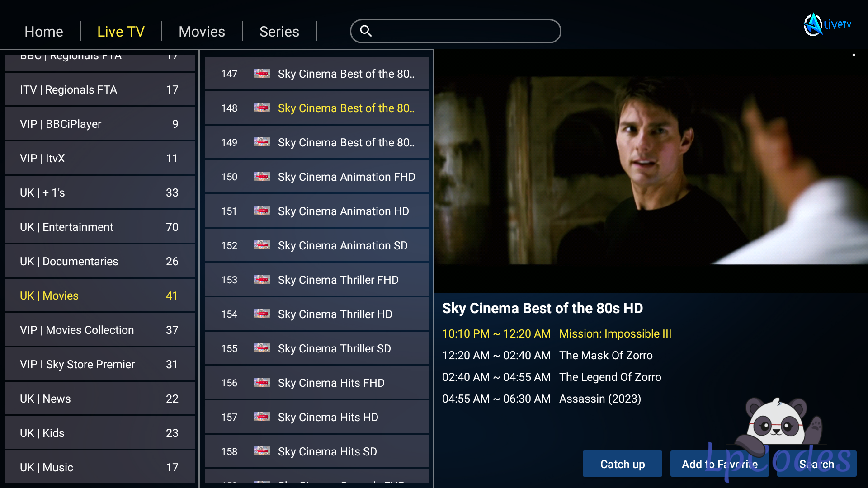Screen dimensions: 868x488
Task: Click channel 151 Animation HD logo
Action: [x=262, y=211]
